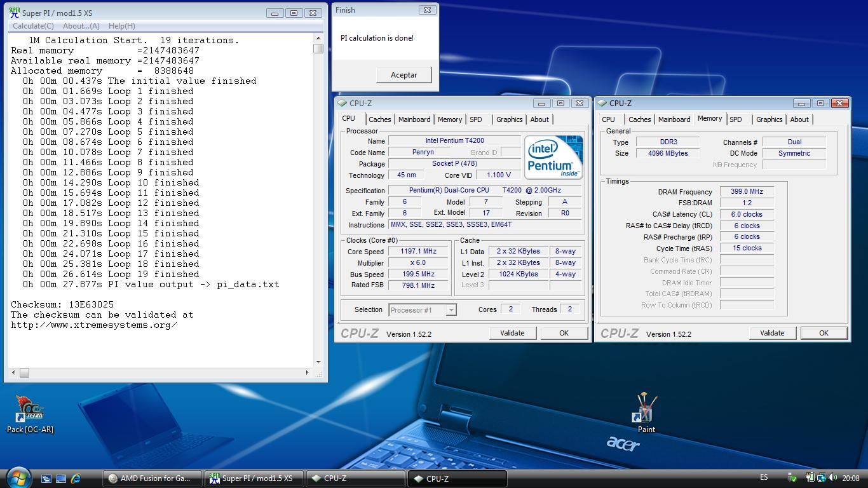The image size is (868, 488).
Task: Open the Windows Start orb
Action: tap(18, 477)
